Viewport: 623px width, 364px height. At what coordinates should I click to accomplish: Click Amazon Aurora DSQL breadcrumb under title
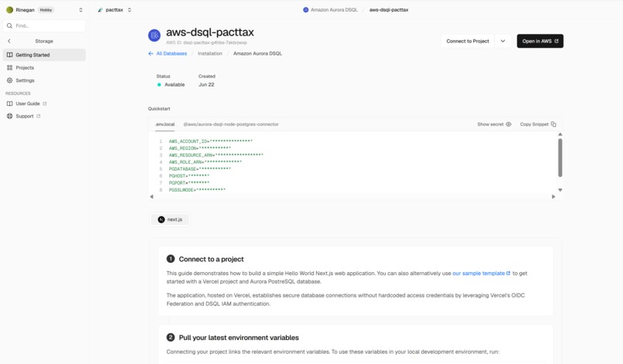pyautogui.click(x=257, y=53)
